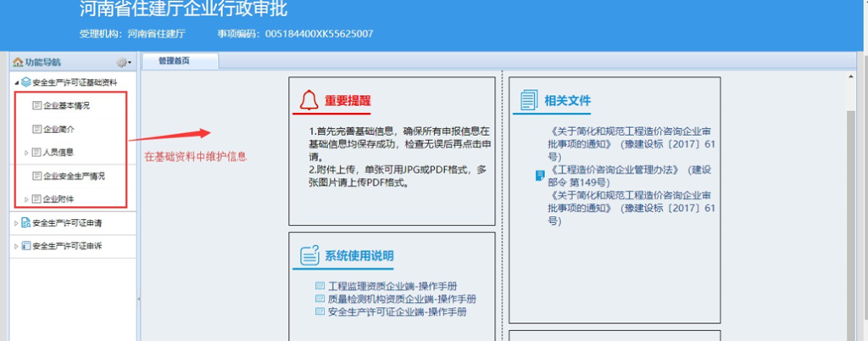The image size is (868, 341).
Task: Open the 工程造价咨询企业管理办法 link
Action: click(x=630, y=176)
